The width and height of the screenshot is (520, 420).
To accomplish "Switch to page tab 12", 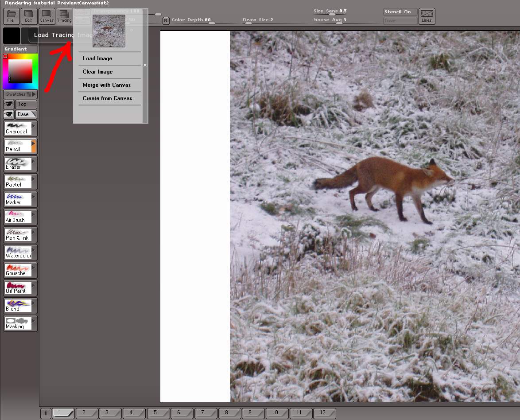I will tap(325, 413).
